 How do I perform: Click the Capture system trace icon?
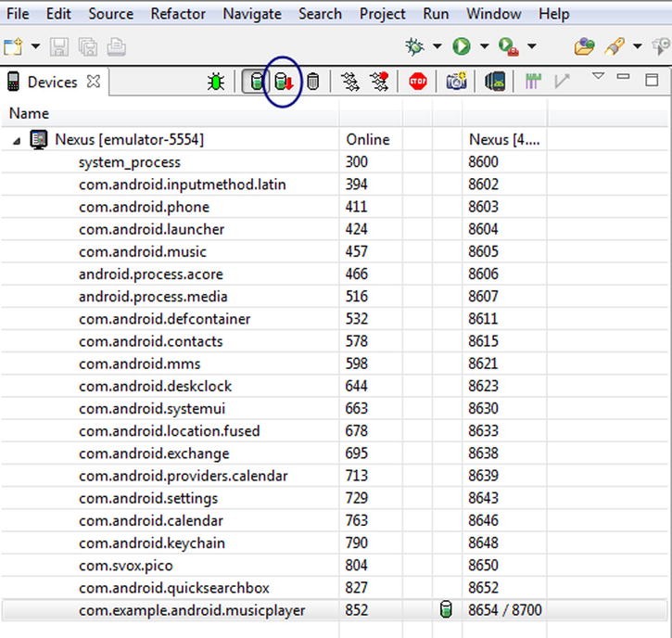coord(533,81)
